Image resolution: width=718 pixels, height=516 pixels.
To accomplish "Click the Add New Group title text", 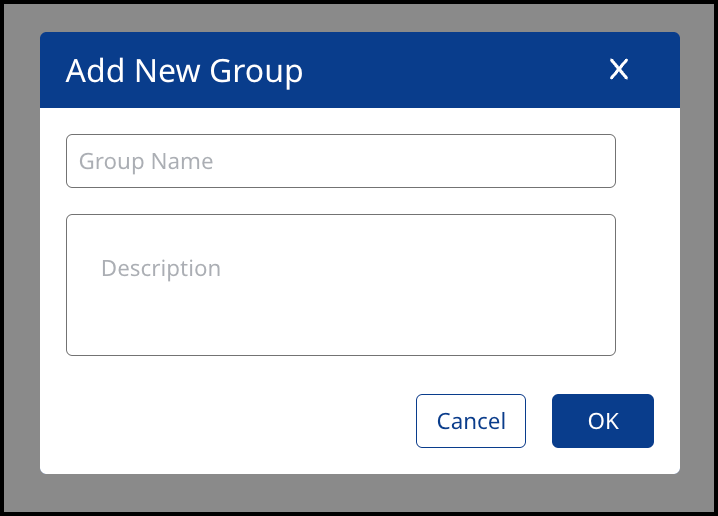I will tap(184, 71).
